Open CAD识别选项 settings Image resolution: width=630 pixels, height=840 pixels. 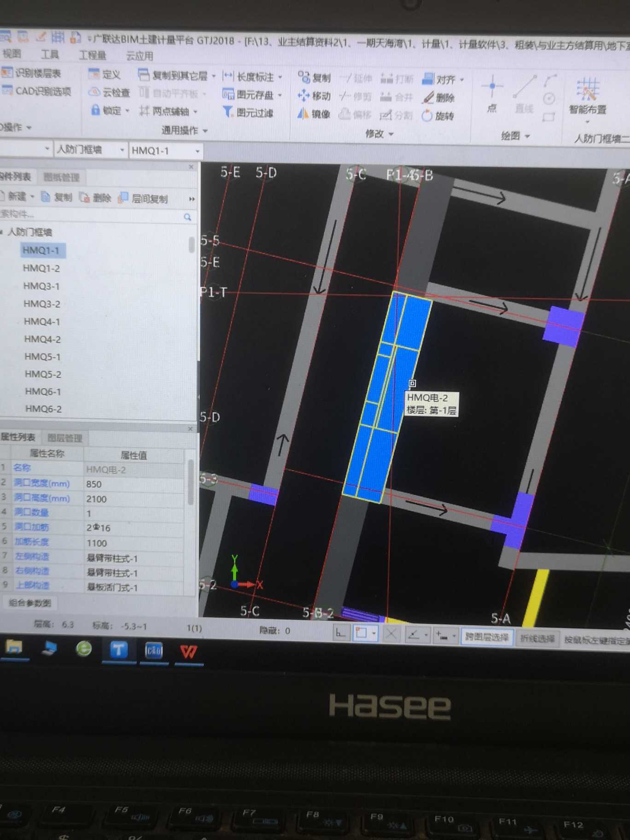[x=36, y=91]
